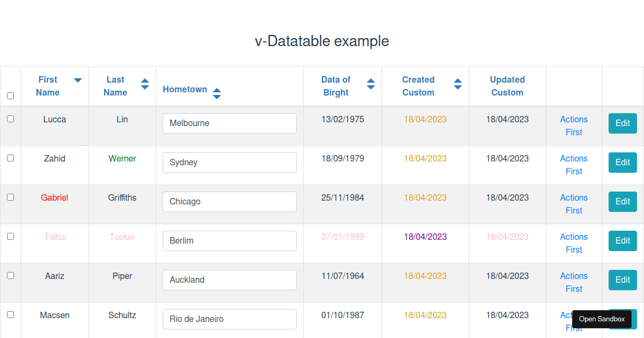Check the checkbox for Talha Tucker
This screenshot has height=338, width=644.
coord(10,236)
